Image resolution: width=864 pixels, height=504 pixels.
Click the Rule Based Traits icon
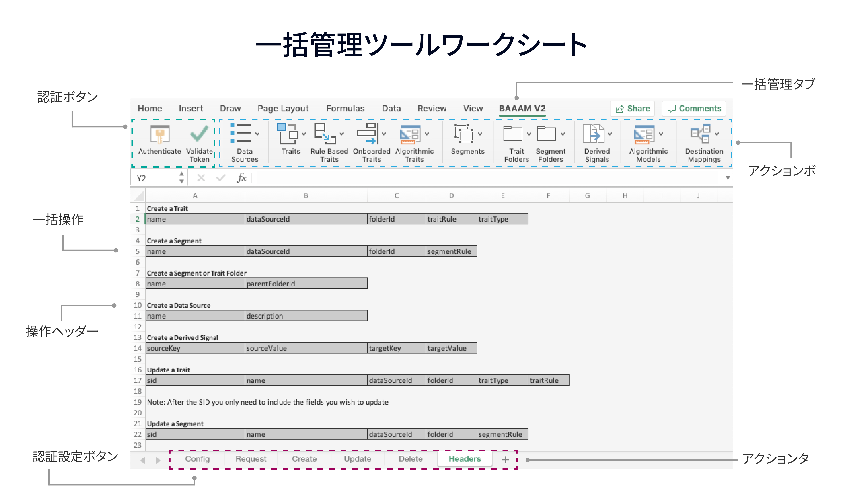coord(325,134)
